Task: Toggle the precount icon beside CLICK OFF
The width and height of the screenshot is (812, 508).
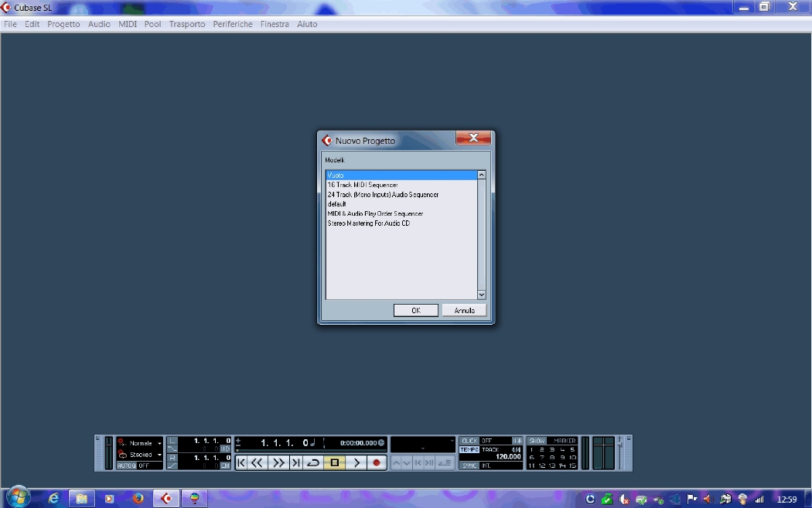Action: (x=517, y=441)
